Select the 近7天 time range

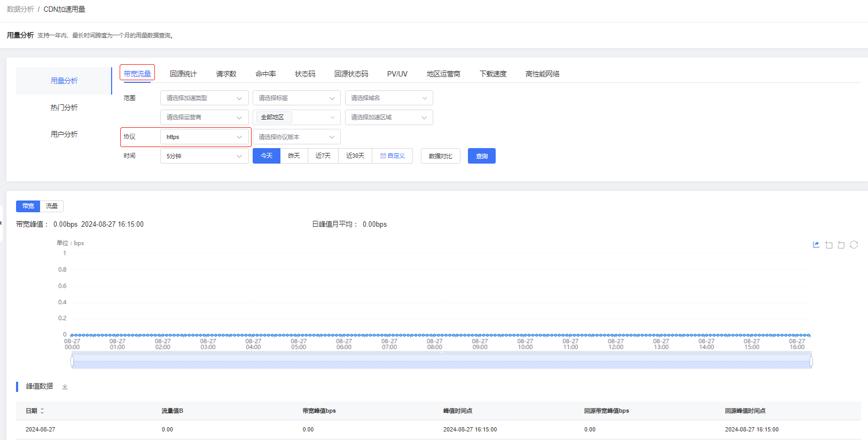(323, 156)
